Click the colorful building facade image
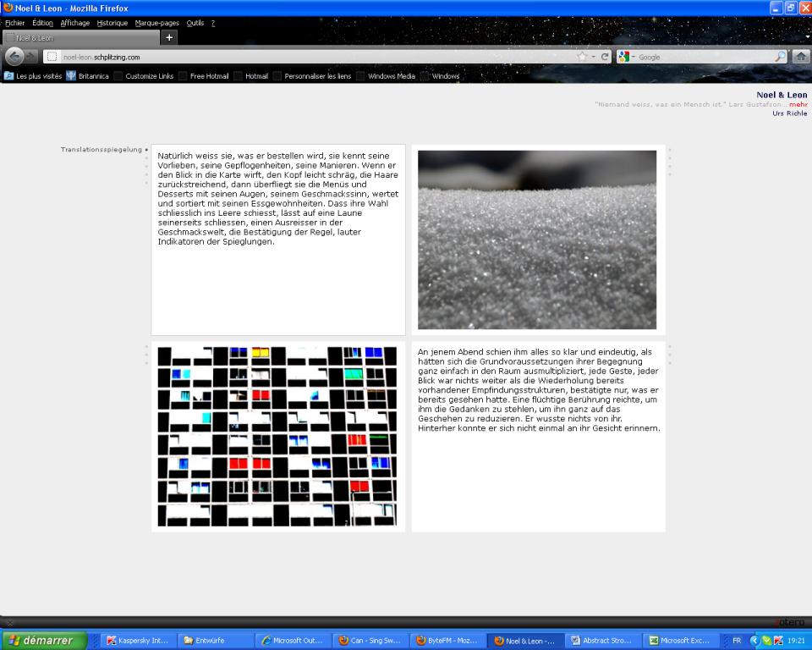The image size is (812, 650). [x=277, y=436]
